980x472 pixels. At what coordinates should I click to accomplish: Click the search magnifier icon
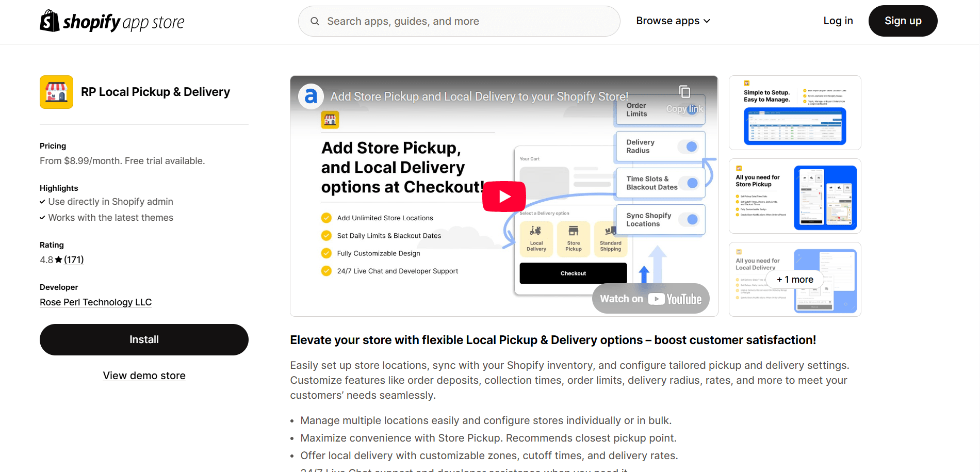coord(315,21)
